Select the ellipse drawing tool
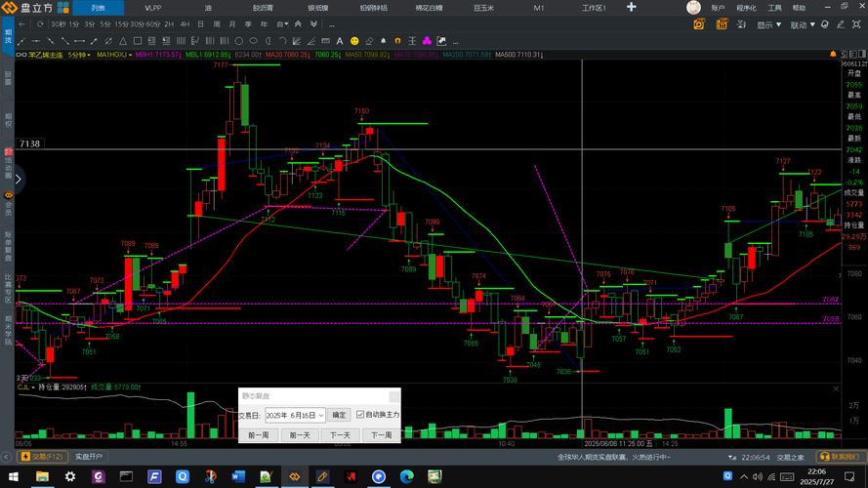This screenshot has width=868, height=488. click(x=253, y=41)
